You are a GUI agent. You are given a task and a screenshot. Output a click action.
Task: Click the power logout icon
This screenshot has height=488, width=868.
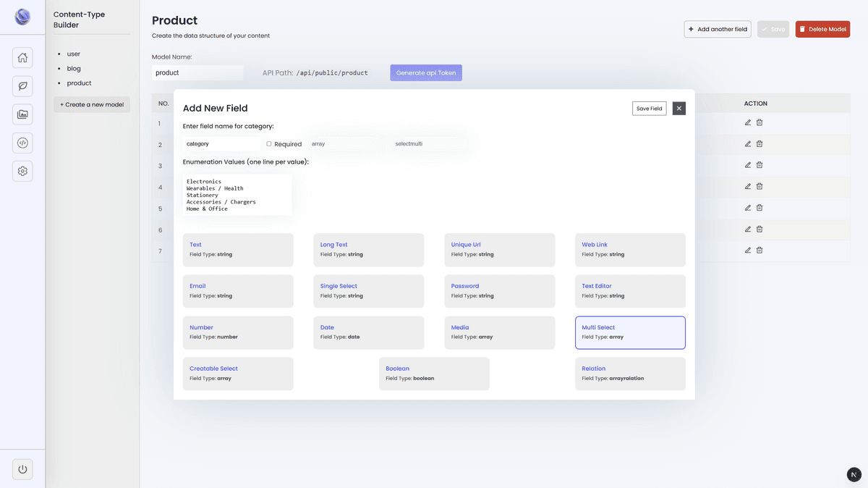pyautogui.click(x=22, y=469)
